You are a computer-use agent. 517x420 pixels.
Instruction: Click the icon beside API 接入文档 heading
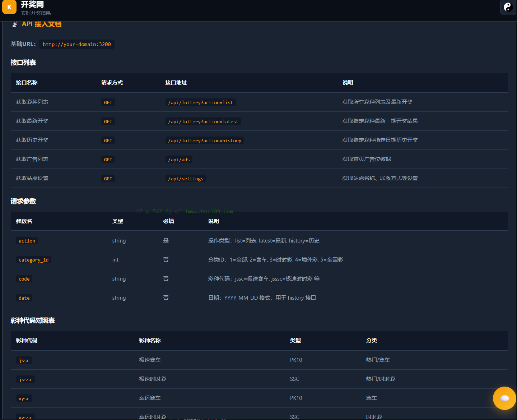[x=15, y=24]
